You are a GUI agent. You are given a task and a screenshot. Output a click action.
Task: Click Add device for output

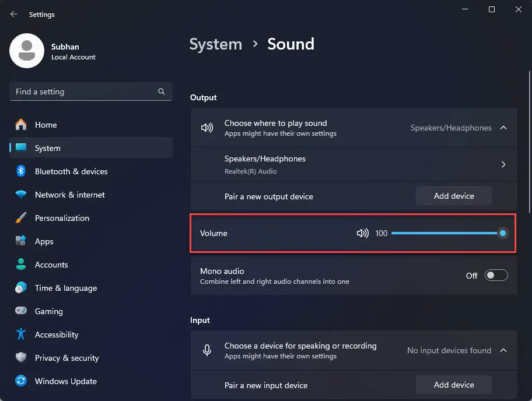tap(454, 196)
